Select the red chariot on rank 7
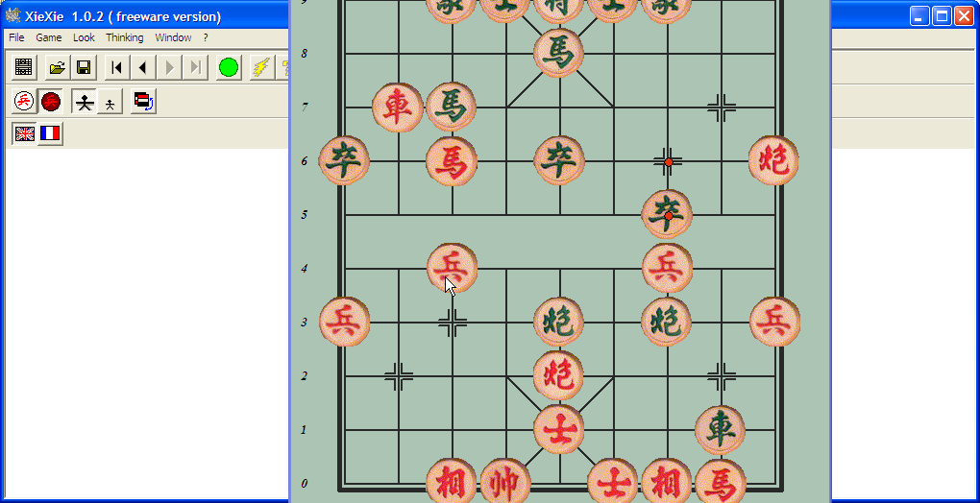980x503 pixels. pyautogui.click(x=398, y=108)
